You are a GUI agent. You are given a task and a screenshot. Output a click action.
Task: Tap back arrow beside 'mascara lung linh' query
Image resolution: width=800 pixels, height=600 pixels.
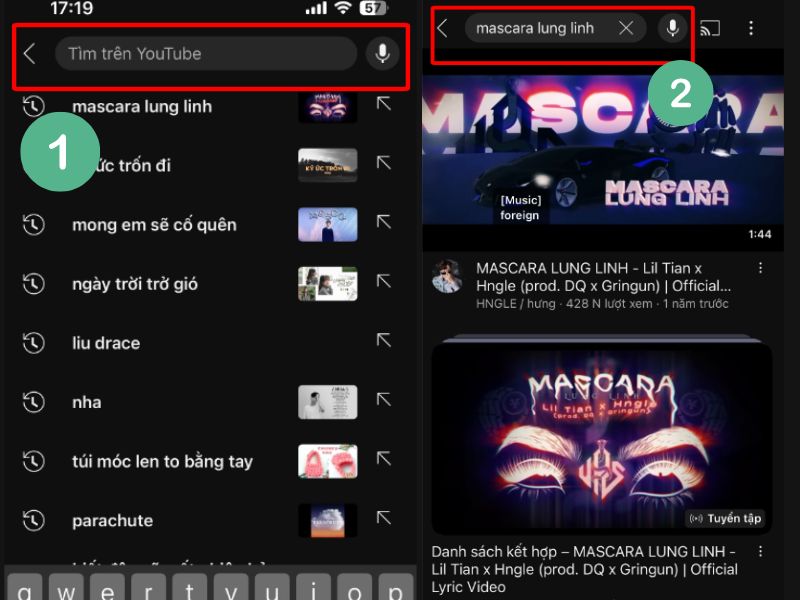[443, 28]
